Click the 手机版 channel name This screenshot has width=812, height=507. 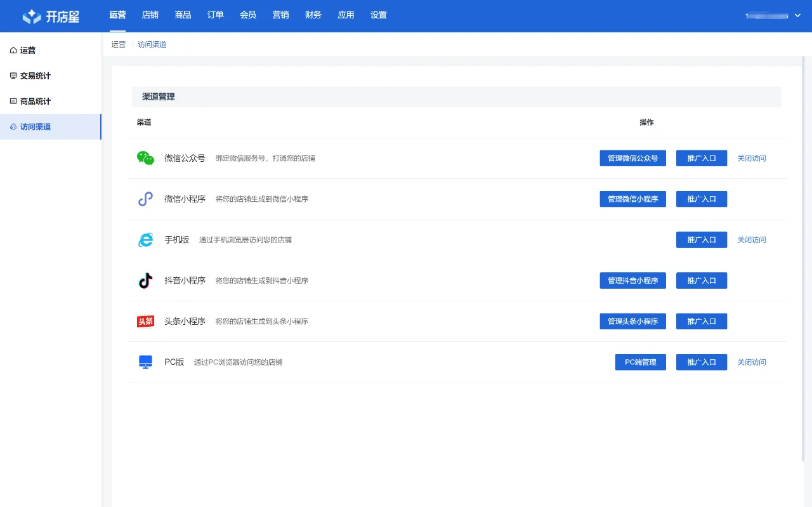tap(176, 240)
